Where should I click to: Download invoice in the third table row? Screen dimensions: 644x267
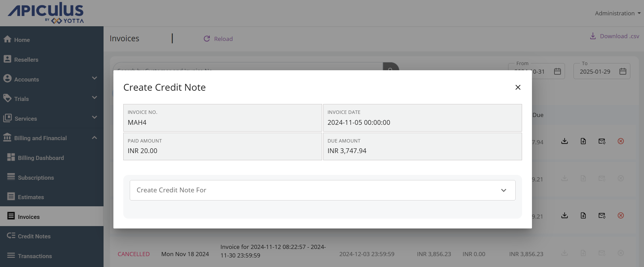click(565, 216)
